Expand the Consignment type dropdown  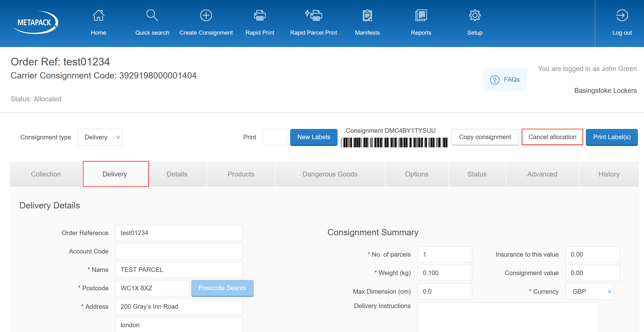pyautogui.click(x=100, y=137)
